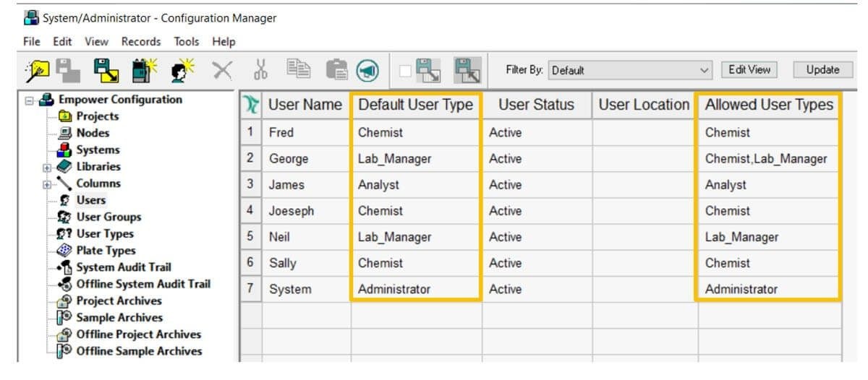Image resolution: width=868 pixels, height=380 pixels.
Task: Open the Tools menu
Action: (187, 42)
